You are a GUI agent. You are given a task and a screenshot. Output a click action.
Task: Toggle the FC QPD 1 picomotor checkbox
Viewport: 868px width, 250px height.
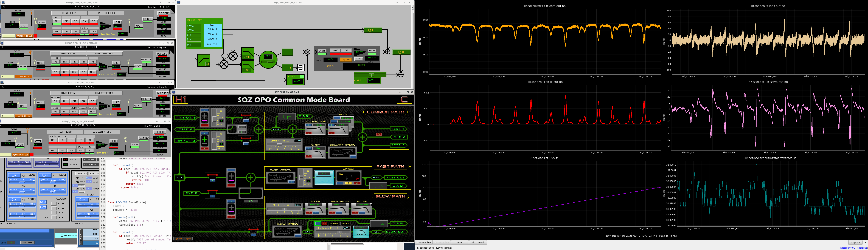tap(54, 204)
